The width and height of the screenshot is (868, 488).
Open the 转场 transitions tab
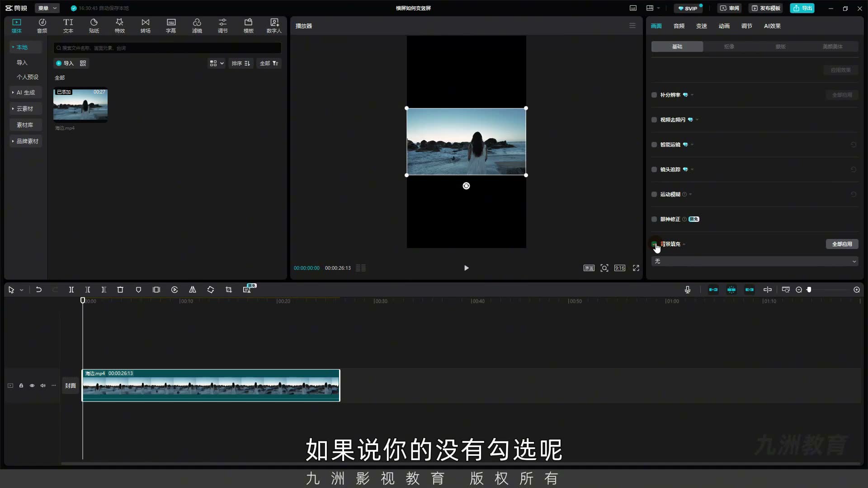pos(145,26)
